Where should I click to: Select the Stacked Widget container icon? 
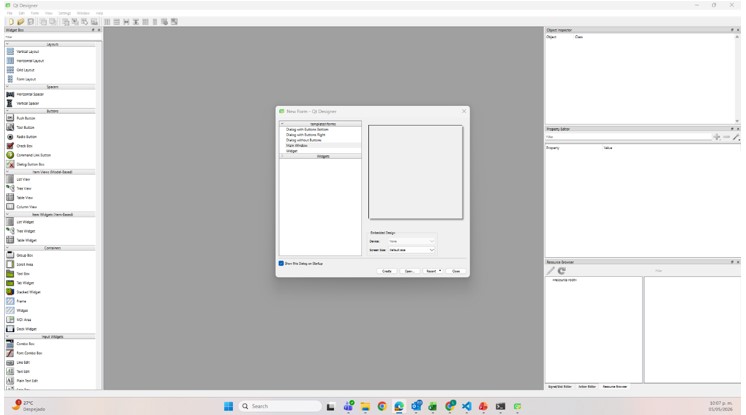10,292
